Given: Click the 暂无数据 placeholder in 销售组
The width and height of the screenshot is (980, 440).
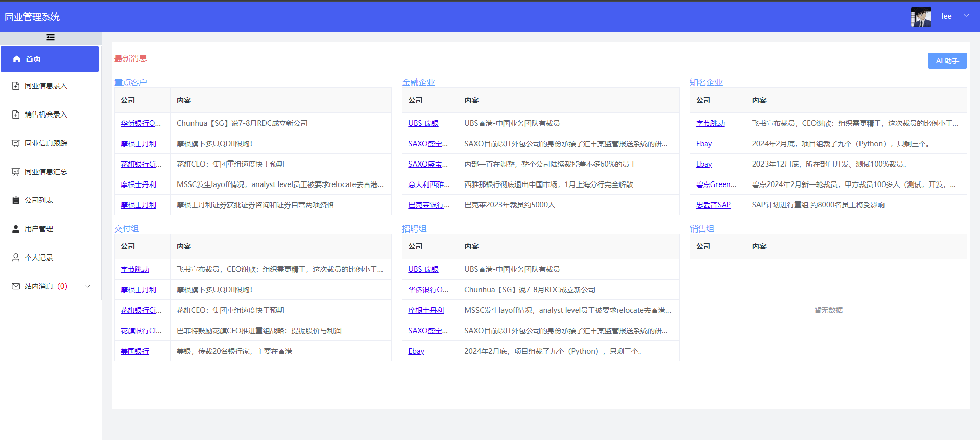Looking at the screenshot, I should [x=828, y=310].
